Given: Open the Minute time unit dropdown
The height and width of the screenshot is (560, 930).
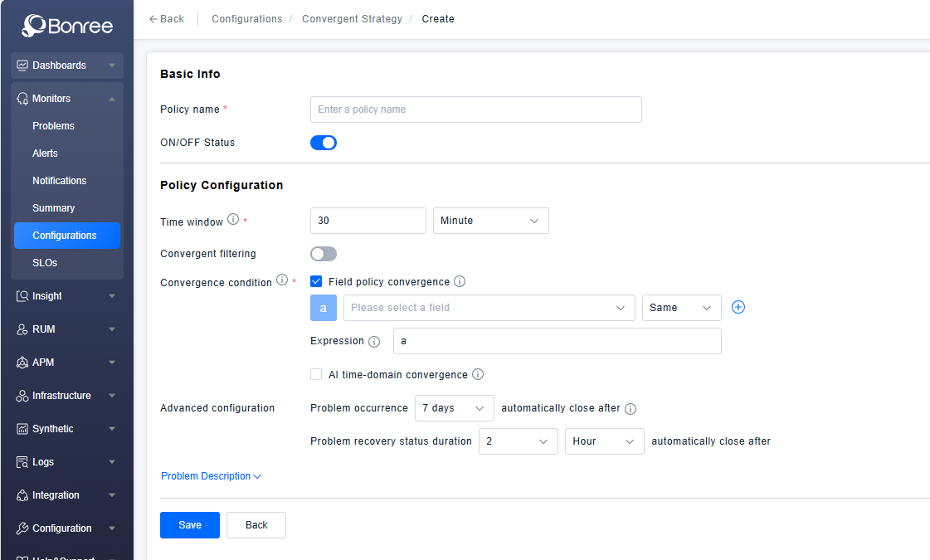Looking at the screenshot, I should click(x=490, y=221).
